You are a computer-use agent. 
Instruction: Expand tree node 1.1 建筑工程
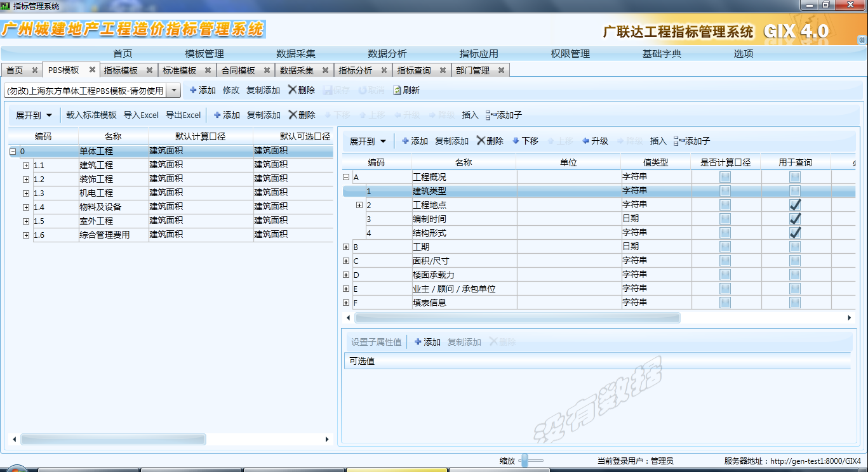[26, 165]
